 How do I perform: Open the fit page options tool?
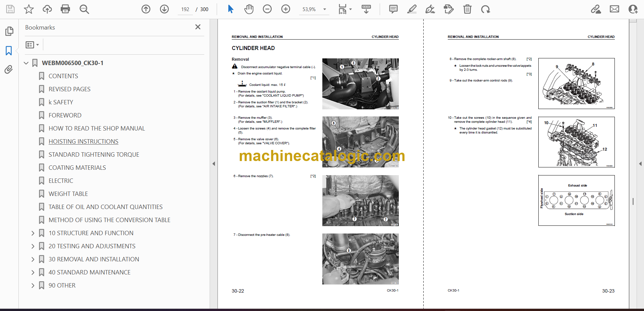[x=344, y=9]
